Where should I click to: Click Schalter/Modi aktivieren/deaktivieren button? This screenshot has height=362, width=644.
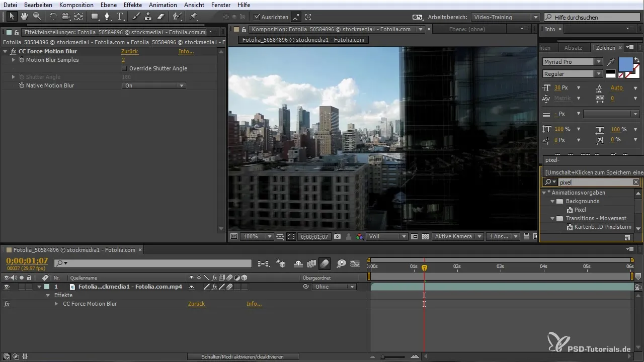click(x=243, y=356)
